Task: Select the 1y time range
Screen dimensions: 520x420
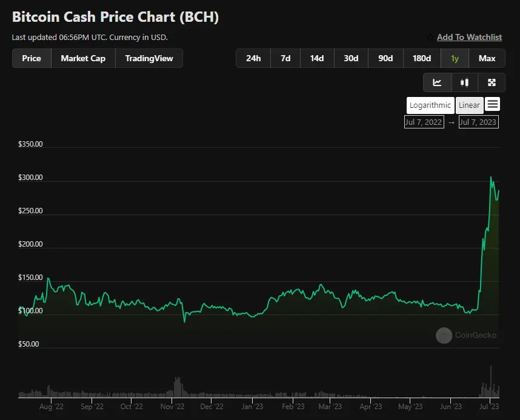Action: coord(455,58)
